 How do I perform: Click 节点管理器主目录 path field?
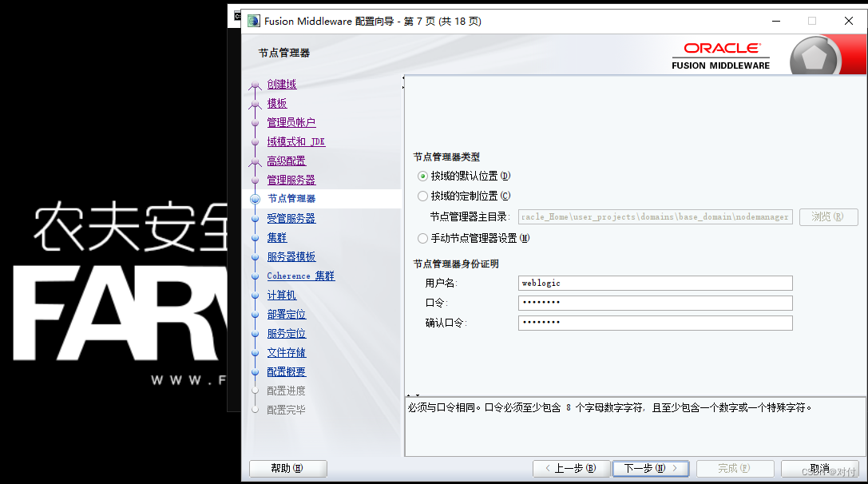point(656,217)
